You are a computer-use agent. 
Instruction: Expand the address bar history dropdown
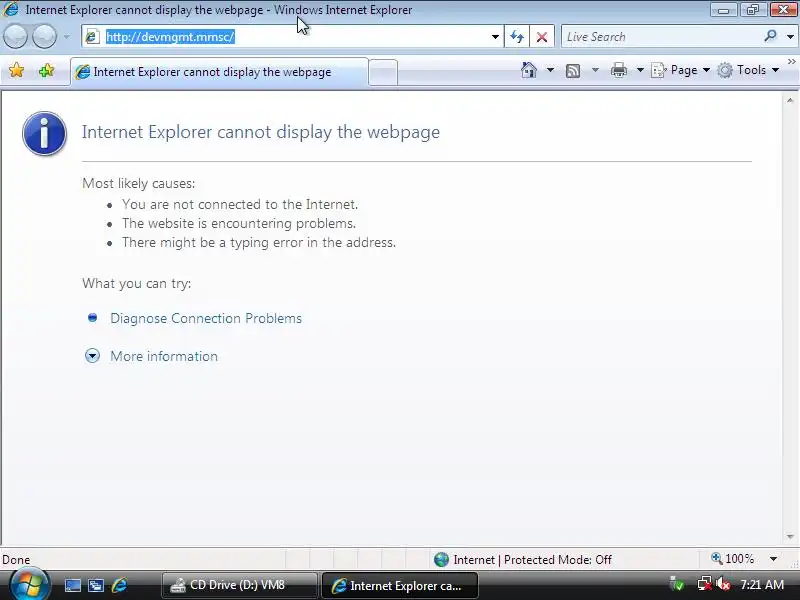tap(495, 37)
